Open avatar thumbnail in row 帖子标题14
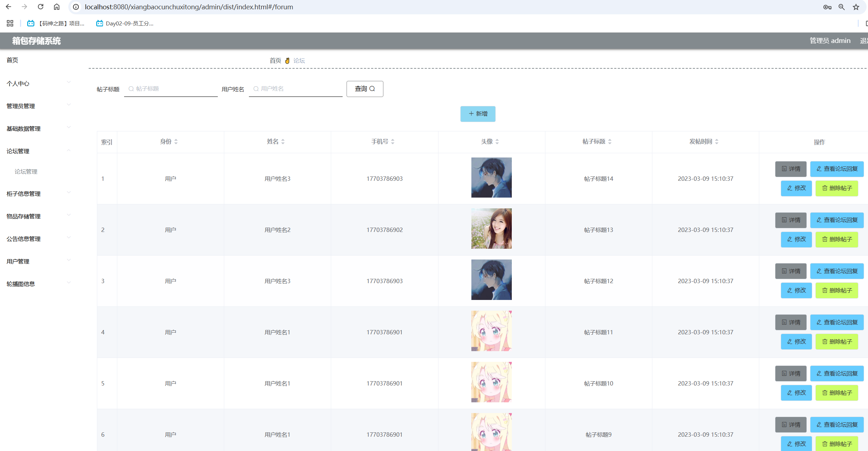Image resolution: width=868 pixels, height=451 pixels. pyautogui.click(x=491, y=178)
